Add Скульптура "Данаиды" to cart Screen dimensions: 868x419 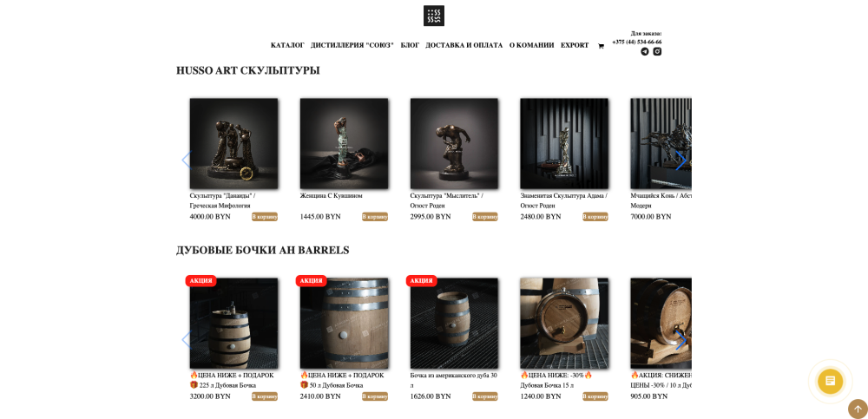tap(265, 217)
